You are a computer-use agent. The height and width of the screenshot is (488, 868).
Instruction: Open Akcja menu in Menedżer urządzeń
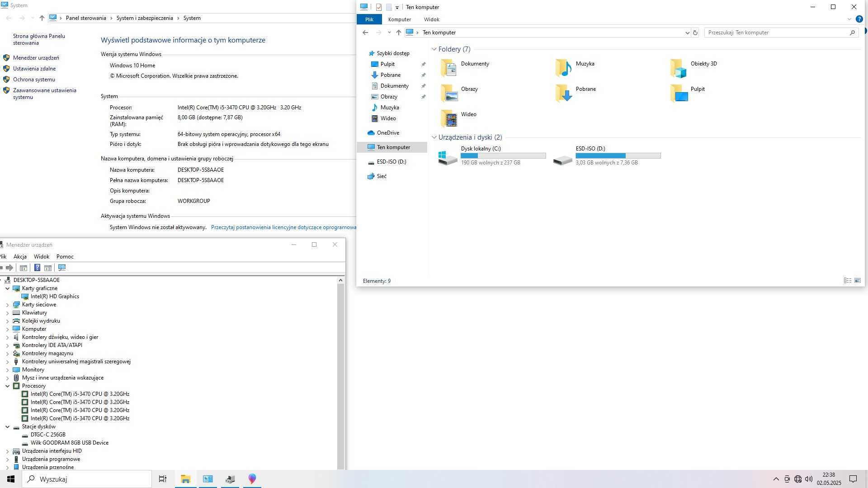pyautogui.click(x=20, y=257)
